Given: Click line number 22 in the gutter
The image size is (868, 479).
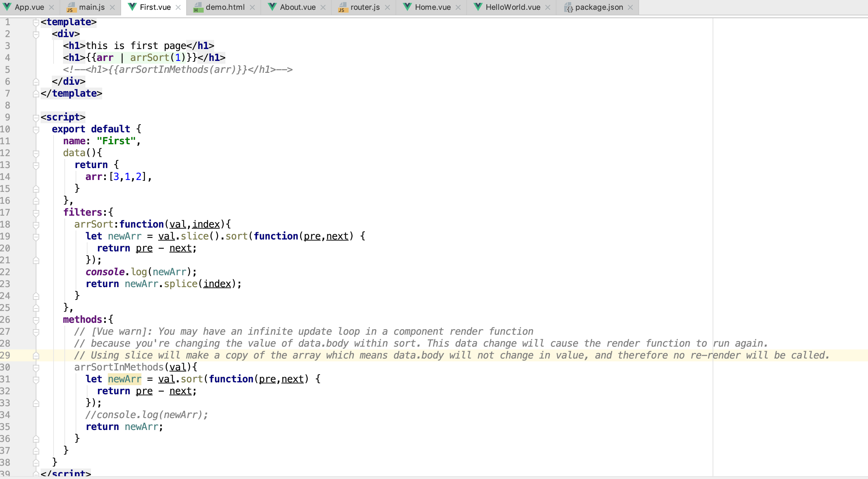Looking at the screenshot, I should 6,272.
